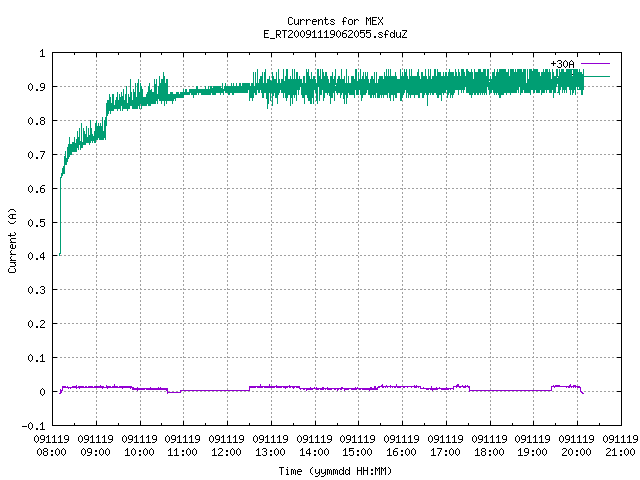Viewport: 640px width, 480px height.
Task: Click the x-axis time label "17:00"
Action: click(446, 452)
